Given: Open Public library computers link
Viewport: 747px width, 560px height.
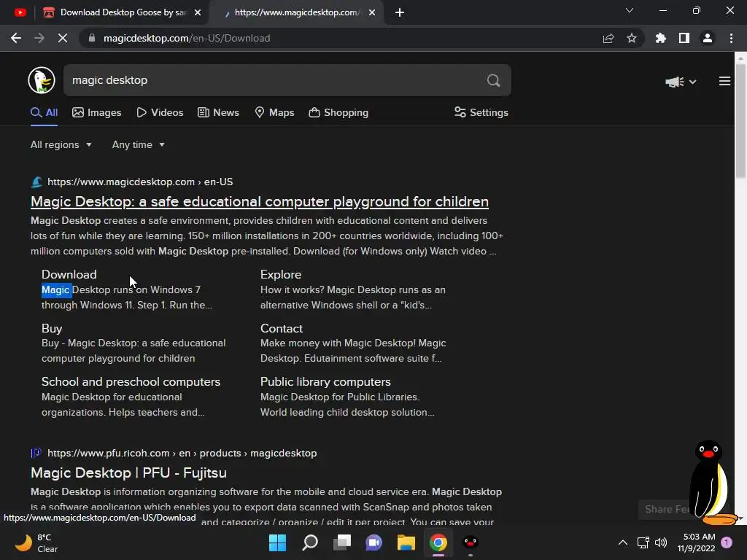Looking at the screenshot, I should [x=325, y=382].
